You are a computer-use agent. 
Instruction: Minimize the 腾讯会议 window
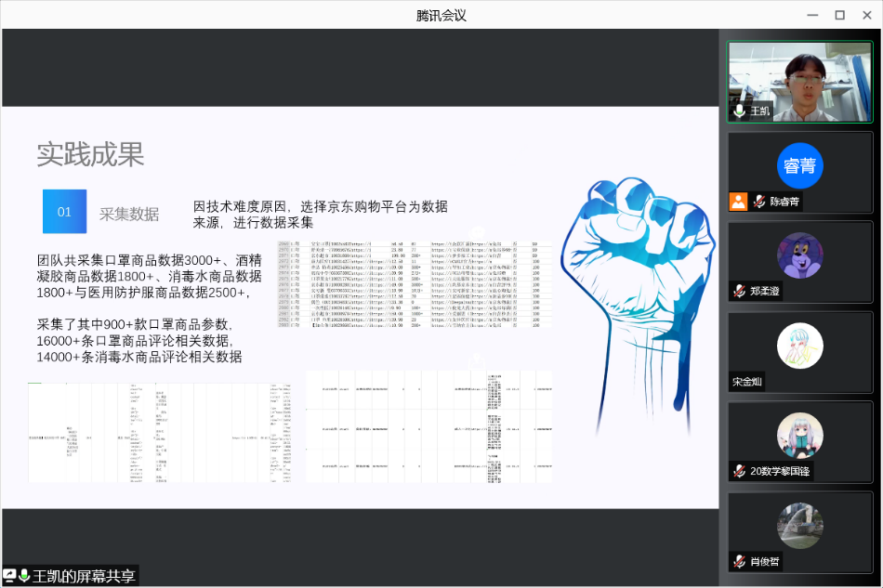(x=814, y=15)
